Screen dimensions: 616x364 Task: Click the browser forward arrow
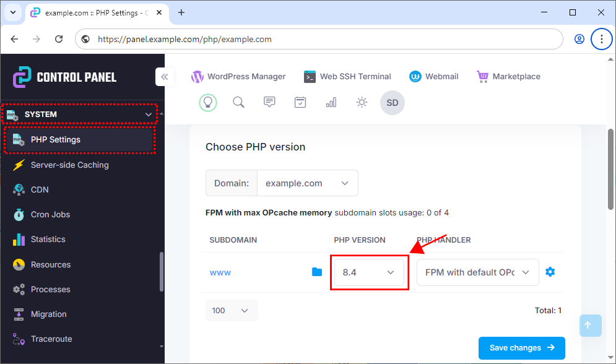pyautogui.click(x=37, y=39)
